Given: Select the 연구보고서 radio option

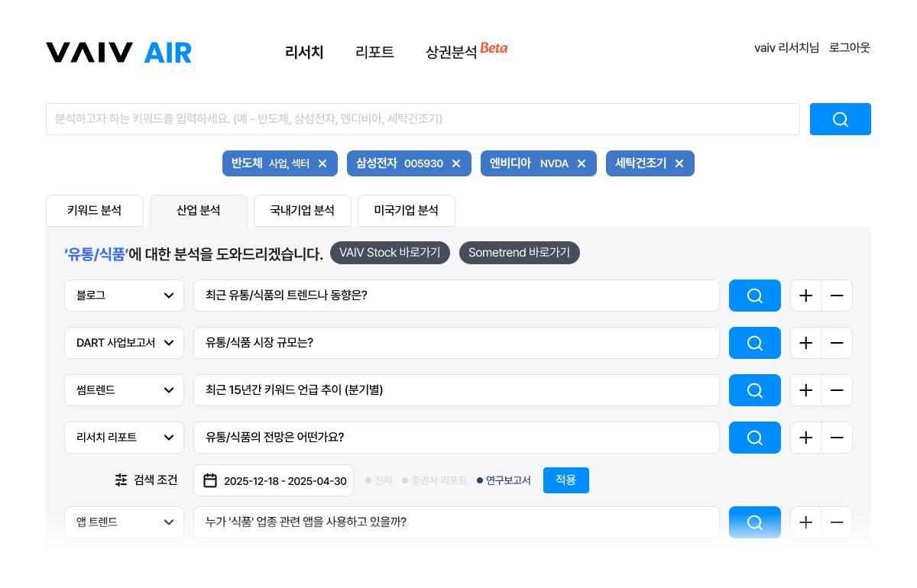Looking at the screenshot, I should click(504, 481).
